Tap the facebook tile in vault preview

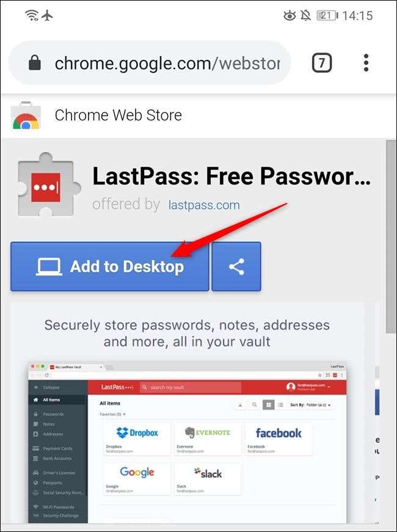pos(279,439)
